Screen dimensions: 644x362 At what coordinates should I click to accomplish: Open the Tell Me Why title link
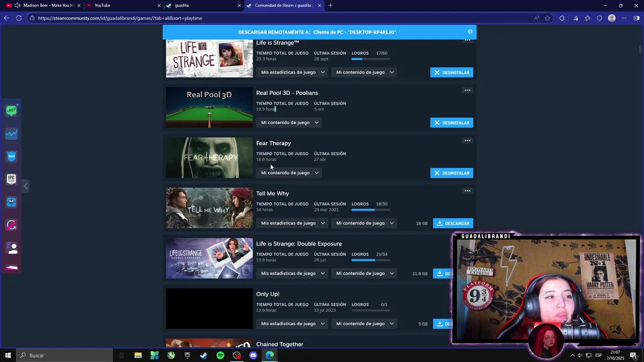pos(272,194)
